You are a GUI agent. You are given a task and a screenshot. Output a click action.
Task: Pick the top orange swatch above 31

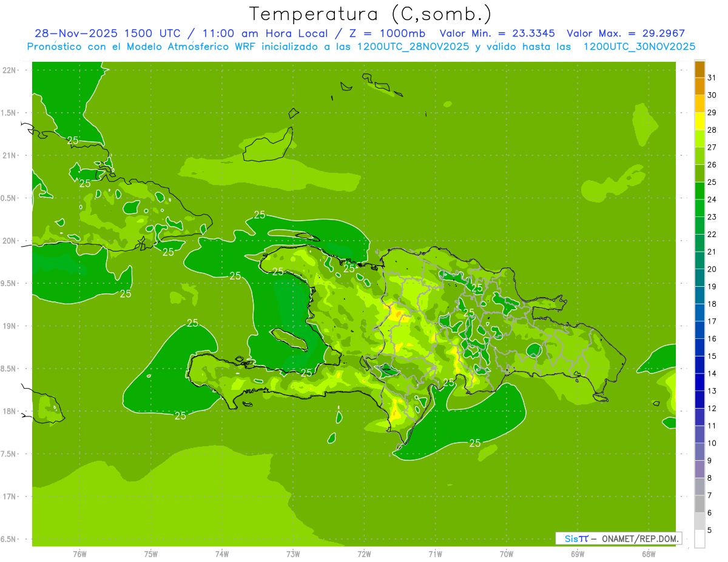tap(699, 69)
